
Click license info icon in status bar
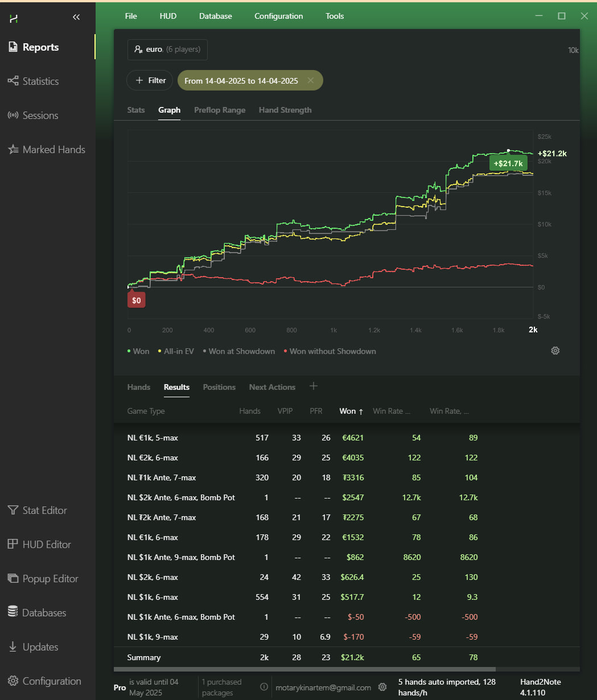[x=264, y=687]
